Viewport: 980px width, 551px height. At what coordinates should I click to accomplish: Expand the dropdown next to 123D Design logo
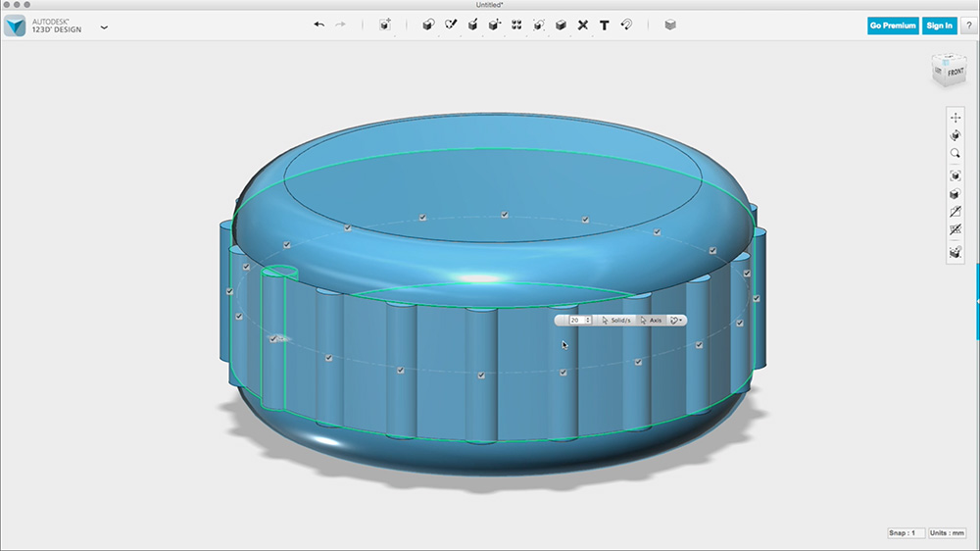click(x=105, y=27)
